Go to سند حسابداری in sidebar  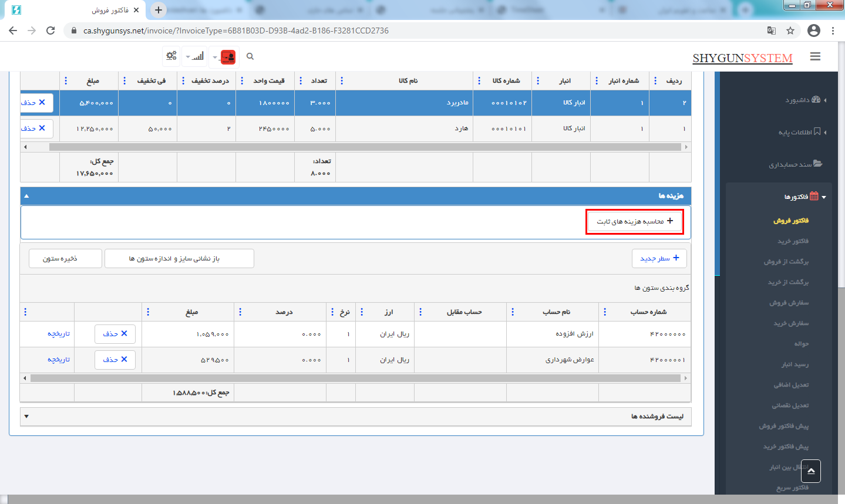tap(795, 164)
